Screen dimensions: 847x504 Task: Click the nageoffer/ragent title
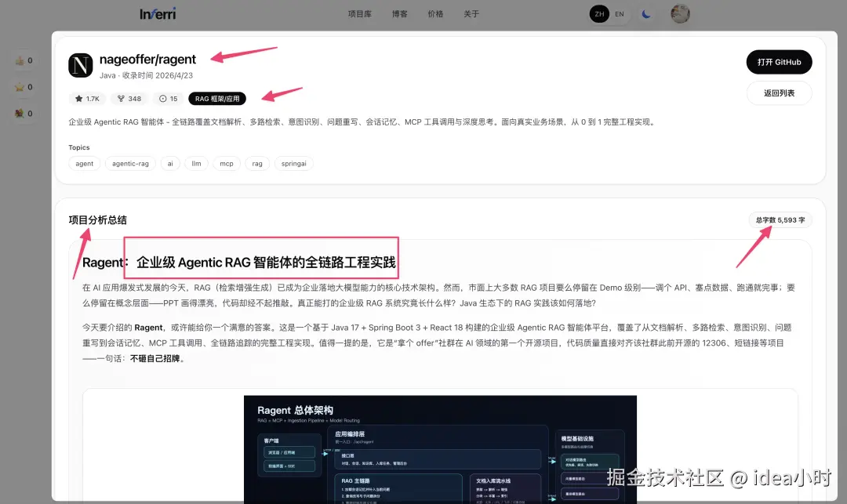[147, 60]
